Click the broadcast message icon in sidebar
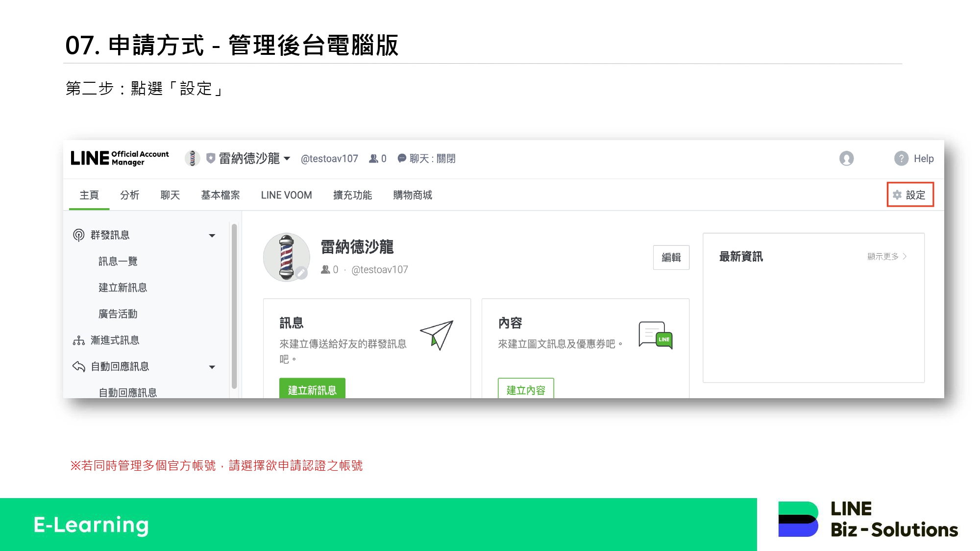 click(78, 235)
